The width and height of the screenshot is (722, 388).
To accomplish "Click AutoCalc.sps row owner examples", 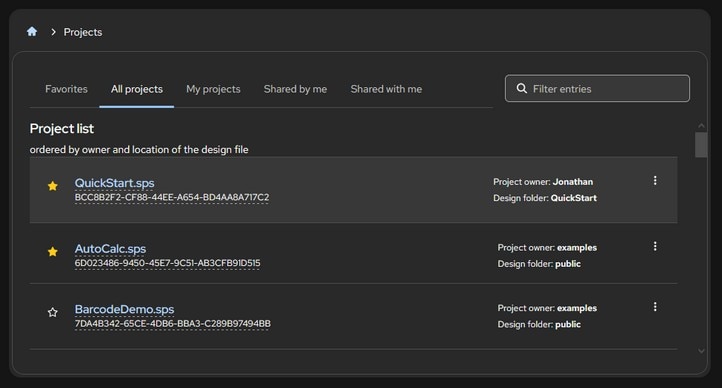I will click(x=576, y=248).
